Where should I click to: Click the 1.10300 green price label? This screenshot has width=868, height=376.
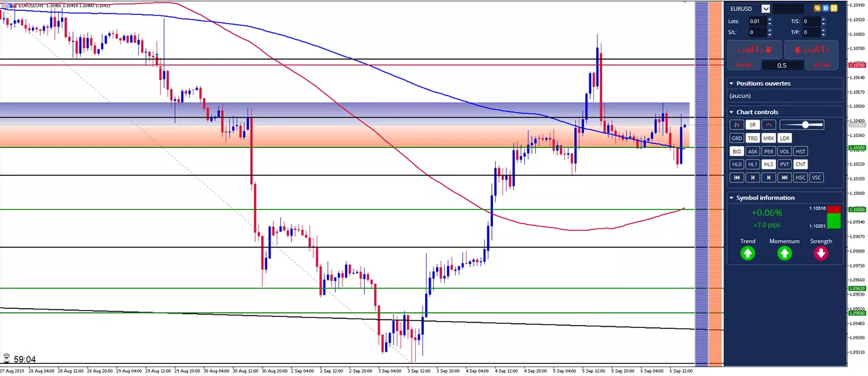coord(857,147)
